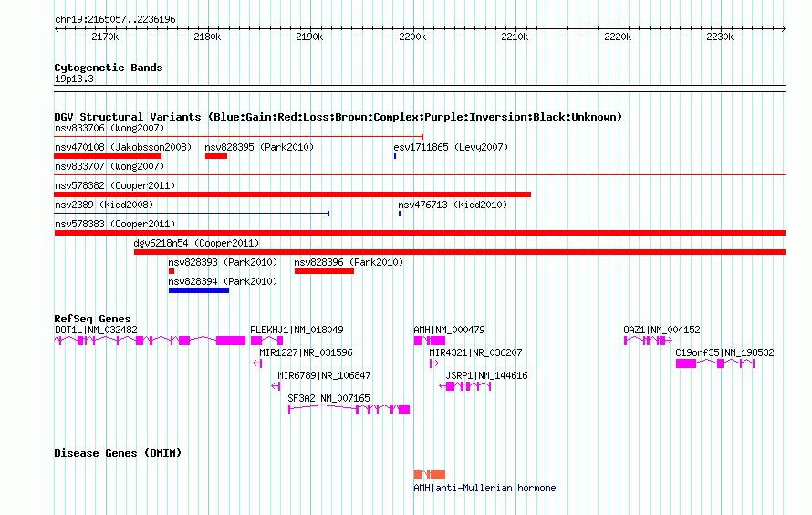The width and height of the screenshot is (812, 515).
Task: Click the OAZ1|NM_004152 gene label
Action: (661, 330)
